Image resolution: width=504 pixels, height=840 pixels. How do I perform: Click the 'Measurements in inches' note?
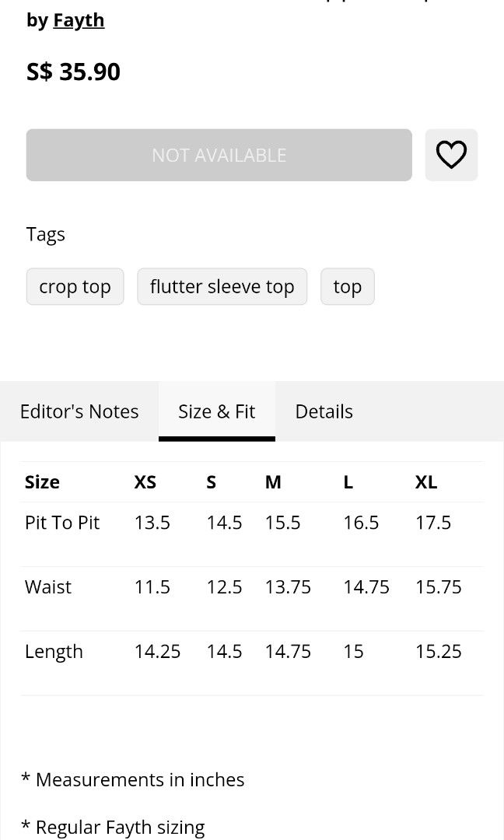click(x=132, y=779)
